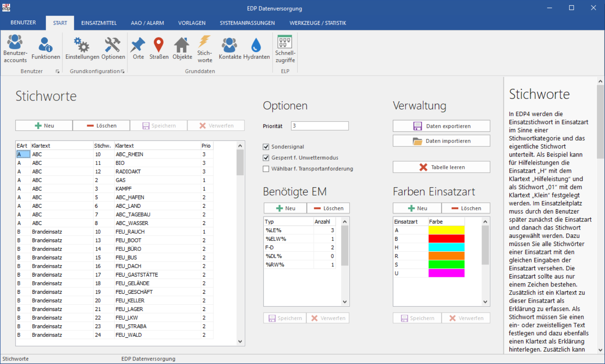Open the Stichworte lightning icon
The image size is (605, 364).
coord(205,49)
